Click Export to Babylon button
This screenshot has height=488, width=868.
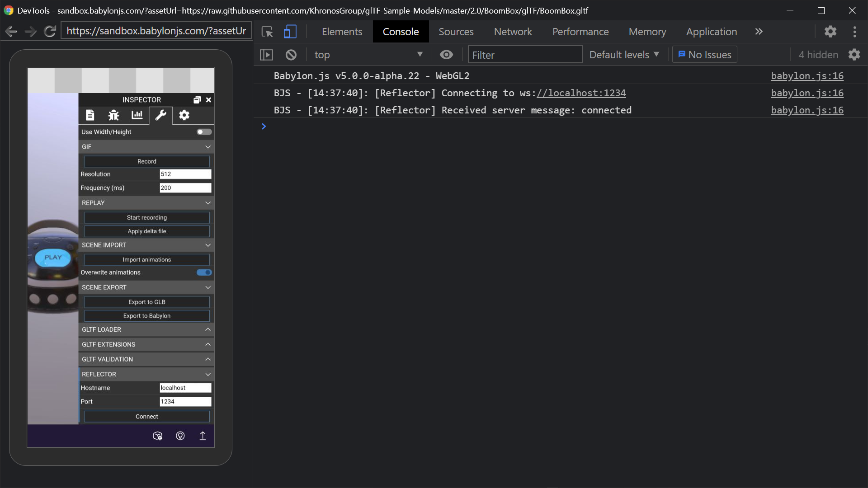point(146,316)
